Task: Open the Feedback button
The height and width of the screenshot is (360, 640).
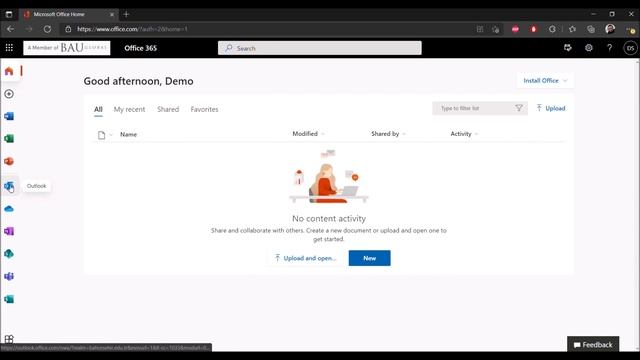Action: (x=593, y=344)
